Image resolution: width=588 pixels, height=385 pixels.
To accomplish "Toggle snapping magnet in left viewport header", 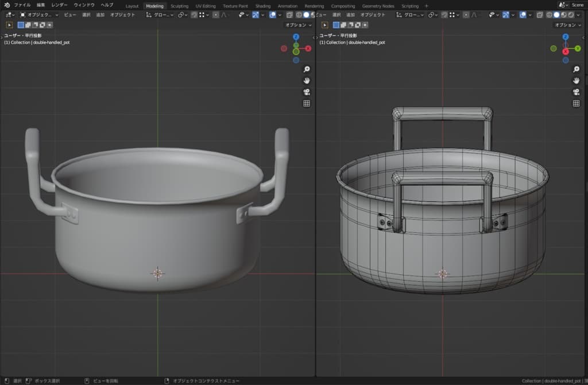I will tap(195, 15).
